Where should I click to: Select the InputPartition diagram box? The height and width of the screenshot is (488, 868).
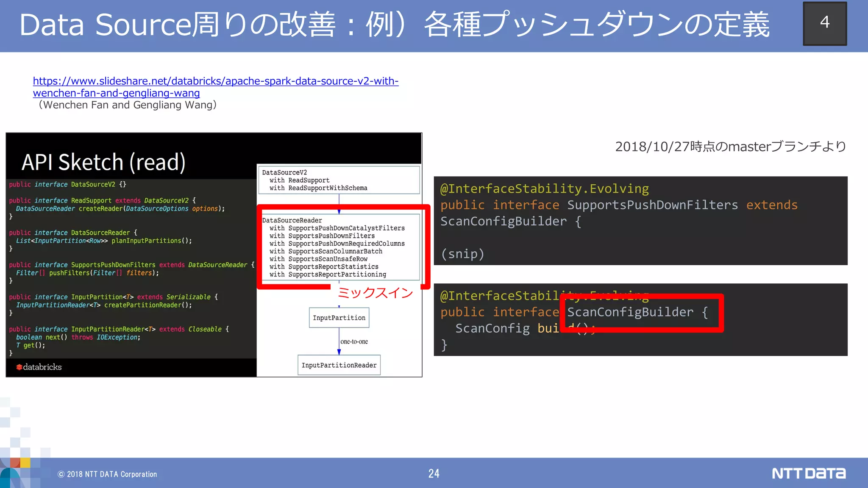tap(339, 318)
